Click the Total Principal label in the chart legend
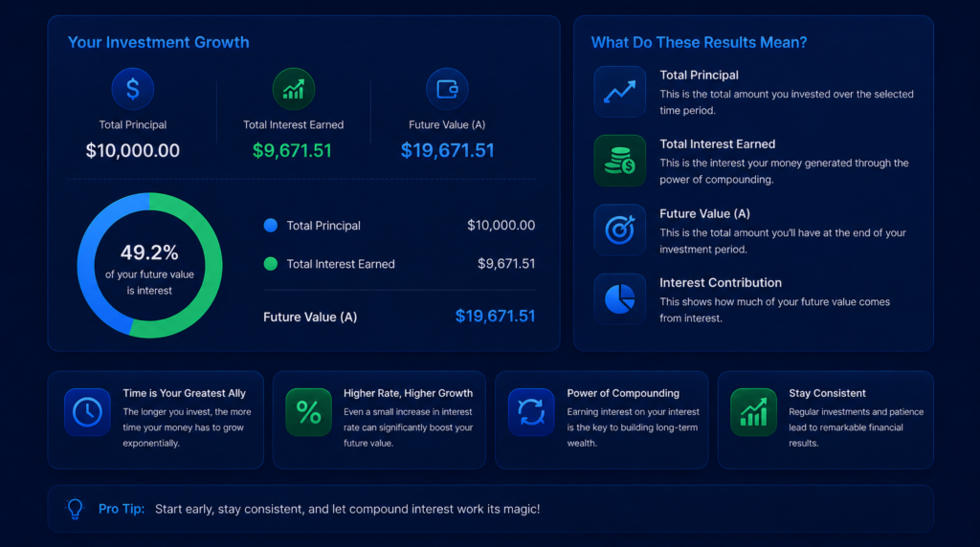 [x=323, y=226]
